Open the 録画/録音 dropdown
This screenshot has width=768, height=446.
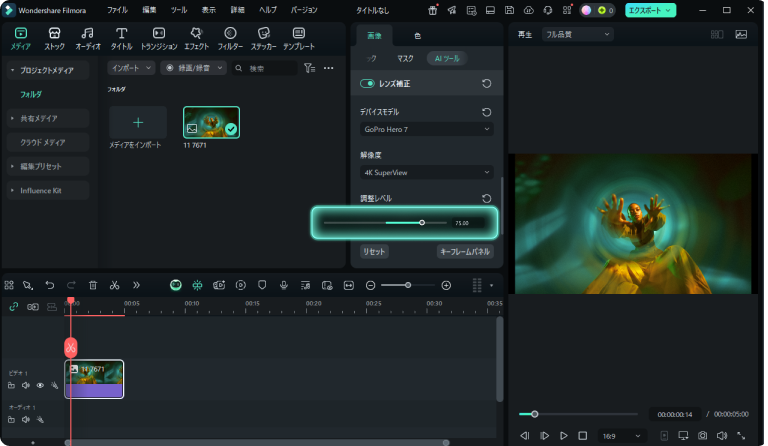tap(193, 68)
